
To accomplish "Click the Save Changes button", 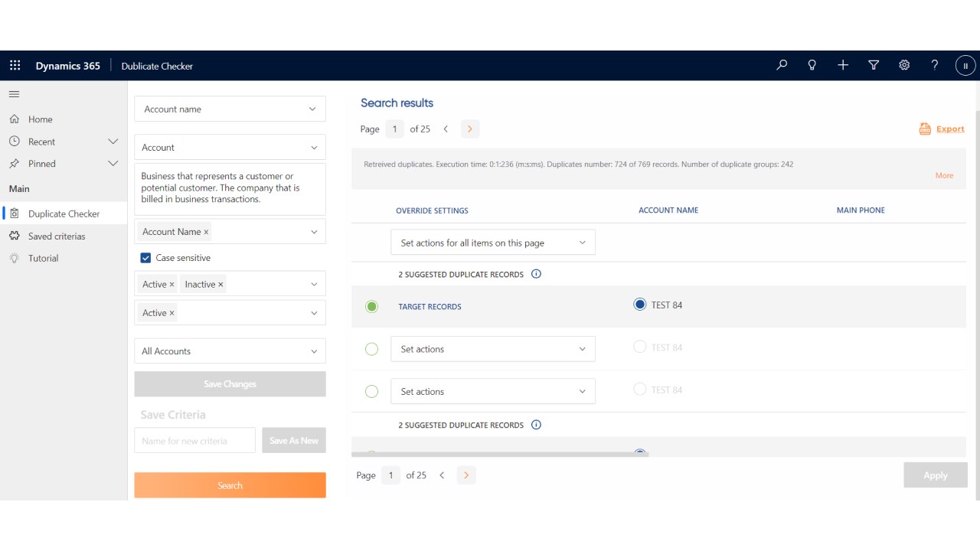I will (x=230, y=384).
